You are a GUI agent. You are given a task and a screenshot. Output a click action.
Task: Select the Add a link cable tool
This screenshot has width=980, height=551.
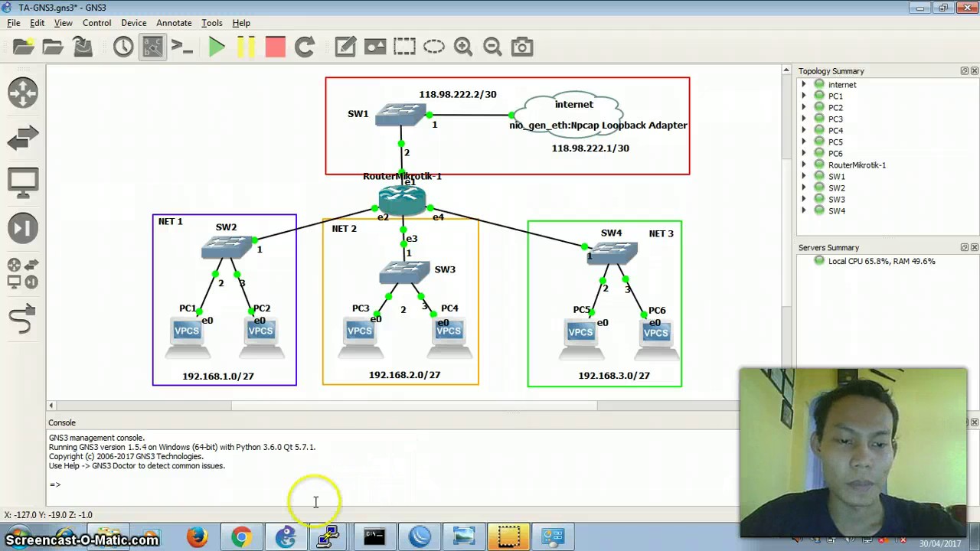click(23, 318)
